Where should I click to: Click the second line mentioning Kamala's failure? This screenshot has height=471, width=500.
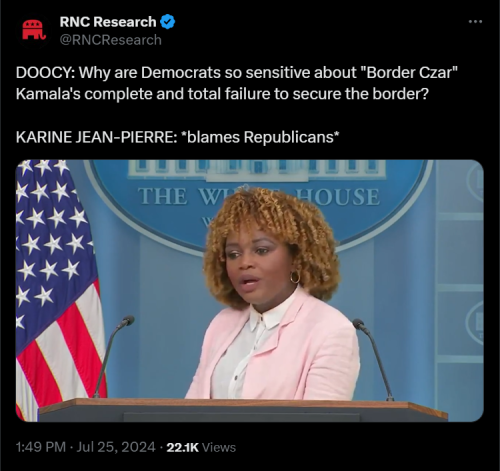[222, 94]
